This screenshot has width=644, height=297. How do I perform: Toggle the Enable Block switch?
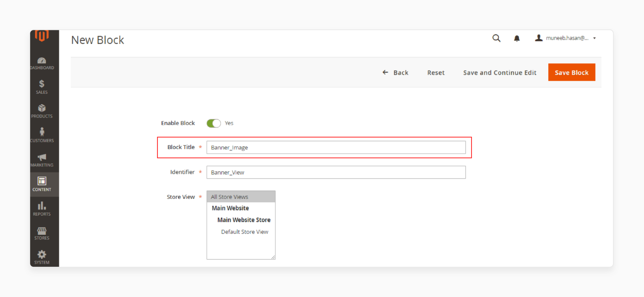pos(213,123)
